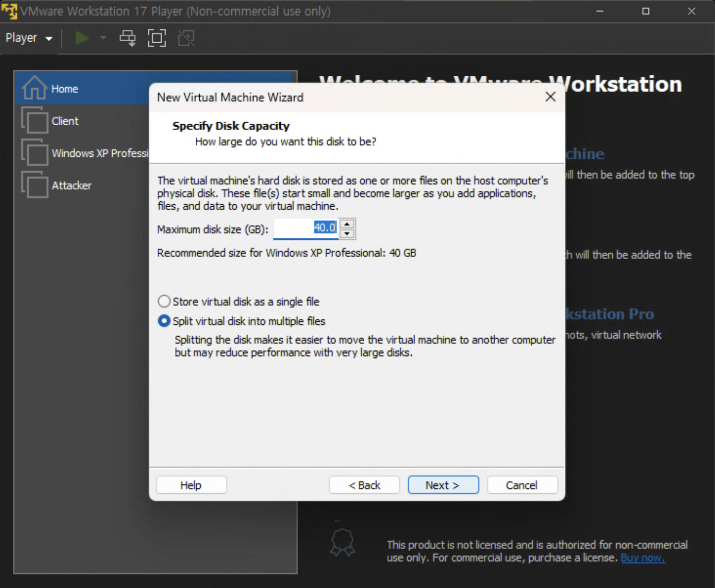Select Split virtual disk into multiple files
The height and width of the screenshot is (588, 715).
241,321
